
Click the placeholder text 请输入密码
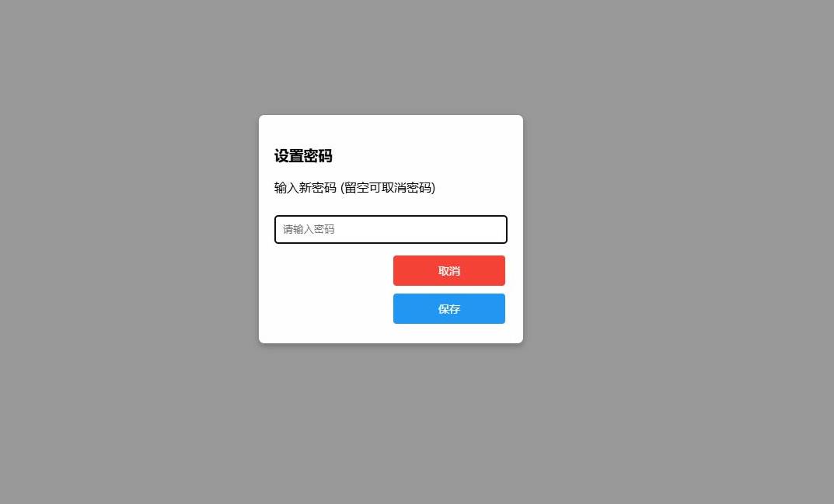click(x=309, y=229)
